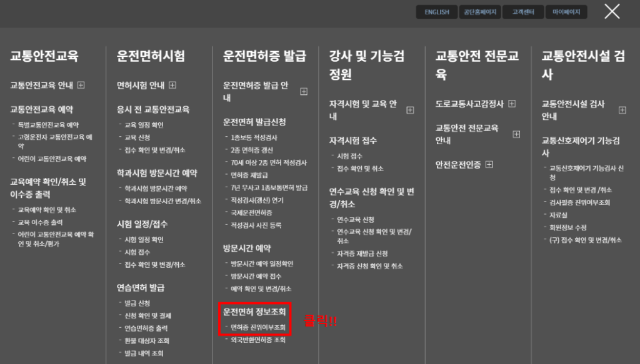The image size is (640, 364).
Task: Select 70세 이상 2종 면허 적성검사
Action: coord(269,162)
